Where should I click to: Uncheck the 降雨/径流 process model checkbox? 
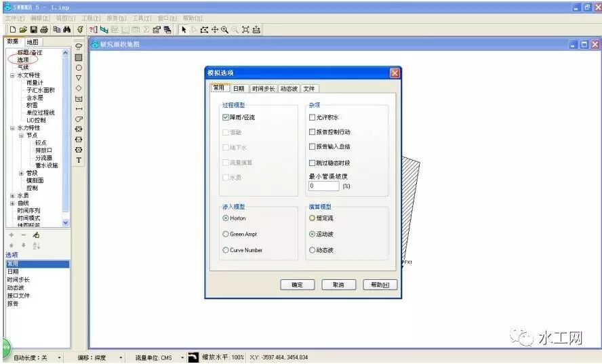tap(226, 117)
